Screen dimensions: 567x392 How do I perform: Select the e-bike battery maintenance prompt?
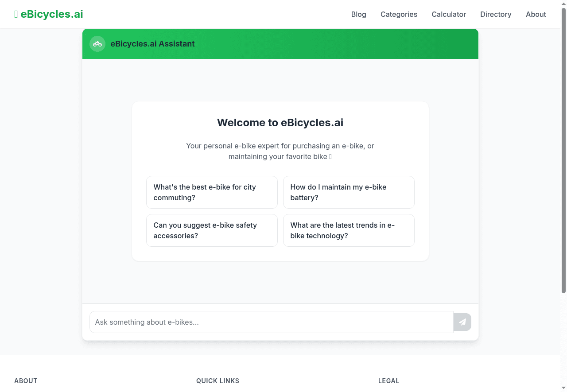349,192
